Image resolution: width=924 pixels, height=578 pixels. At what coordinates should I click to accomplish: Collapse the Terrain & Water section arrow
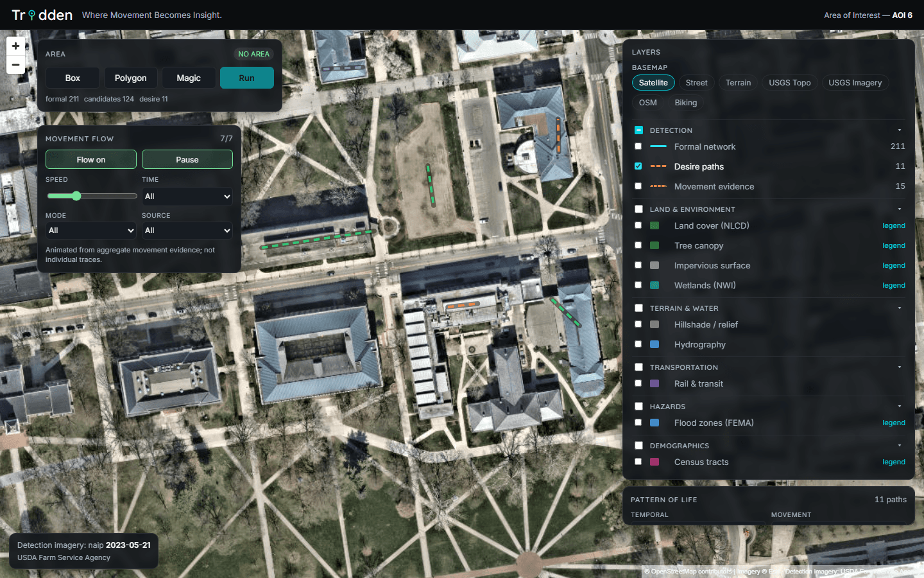pyautogui.click(x=900, y=308)
